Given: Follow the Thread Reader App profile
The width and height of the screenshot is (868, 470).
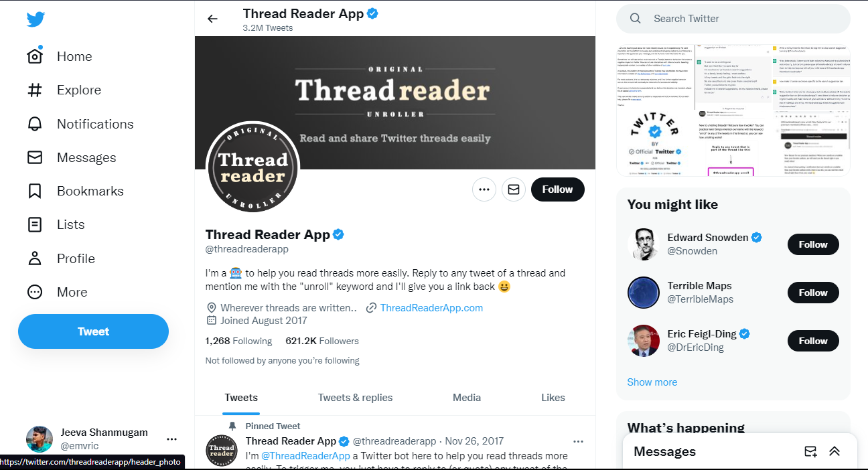Looking at the screenshot, I should [x=558, y=189].
